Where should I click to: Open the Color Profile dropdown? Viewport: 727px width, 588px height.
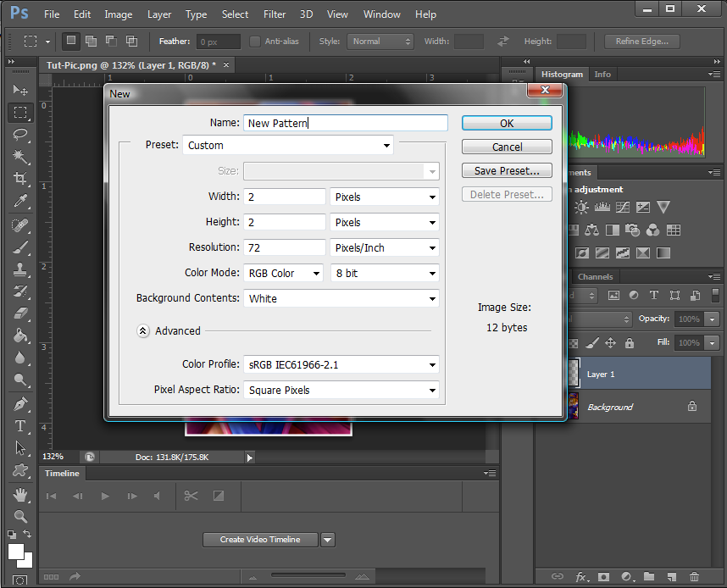pyautogui.click(x=341, y=365)
